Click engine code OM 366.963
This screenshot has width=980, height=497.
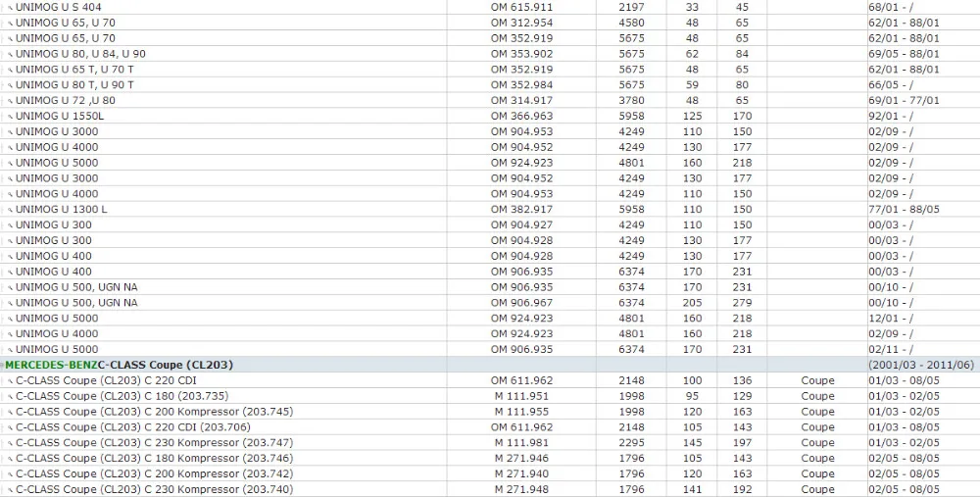coord(522,117)
